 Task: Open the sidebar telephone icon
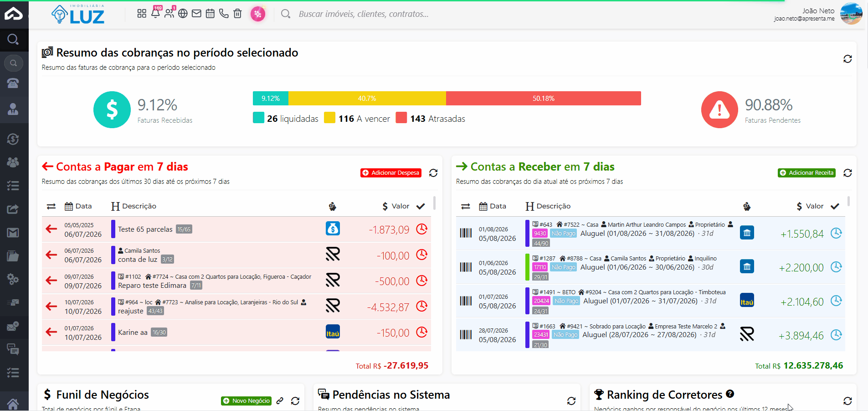coord(13,83)
